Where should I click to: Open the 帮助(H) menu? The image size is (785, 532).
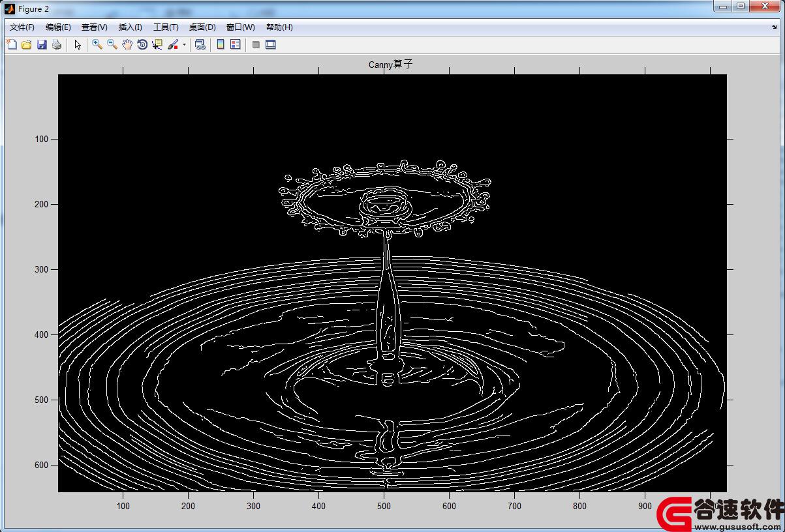(x=279, y=27)
